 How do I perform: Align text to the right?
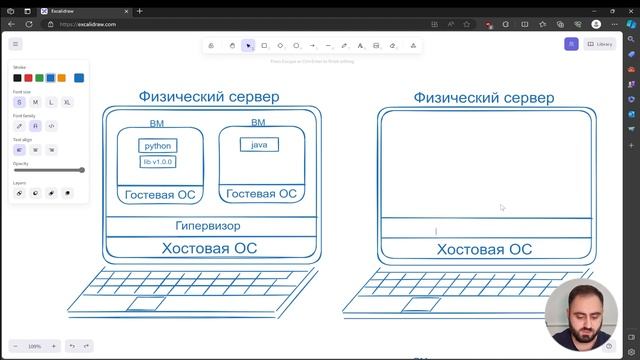click(51, 150)
